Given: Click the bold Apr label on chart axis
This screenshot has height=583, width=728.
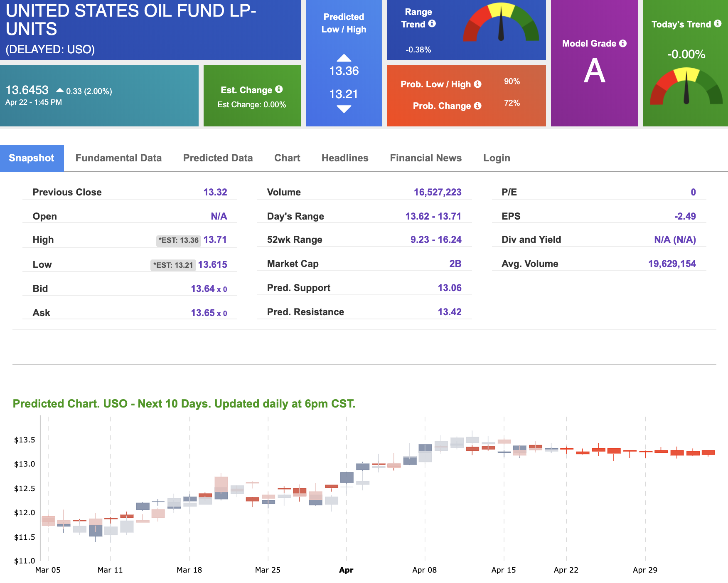Looking at the screenshot, I should [346, 570].
